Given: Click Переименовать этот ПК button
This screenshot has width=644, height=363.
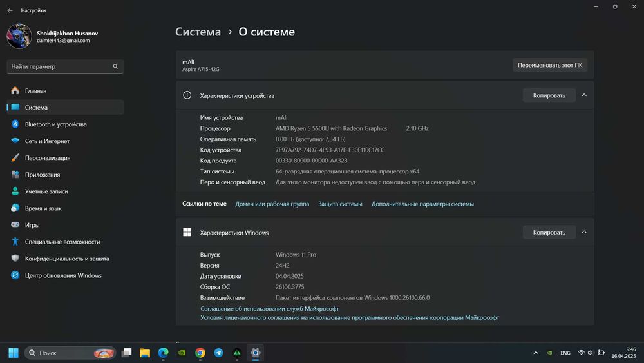Looking at the screenshot, I should (x=549, y=65).
